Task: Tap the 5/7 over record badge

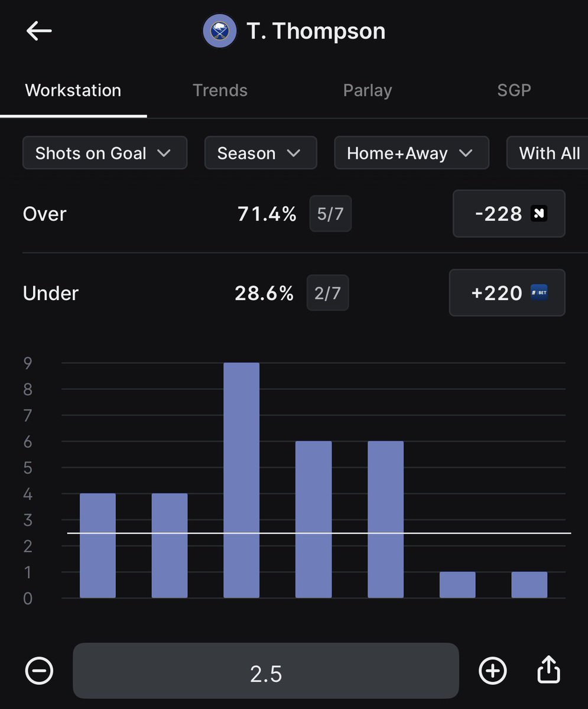Action: click(330, 213)
